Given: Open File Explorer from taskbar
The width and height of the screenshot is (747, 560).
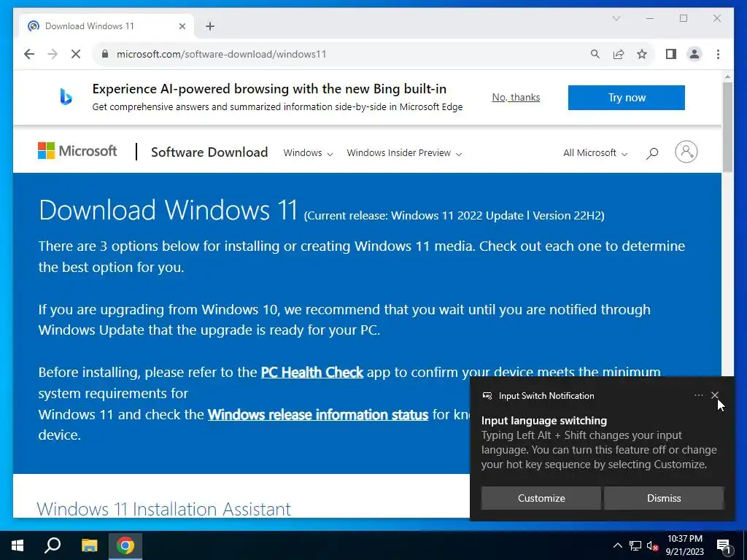Looking at the screenshot, I should tap(89, 545).
